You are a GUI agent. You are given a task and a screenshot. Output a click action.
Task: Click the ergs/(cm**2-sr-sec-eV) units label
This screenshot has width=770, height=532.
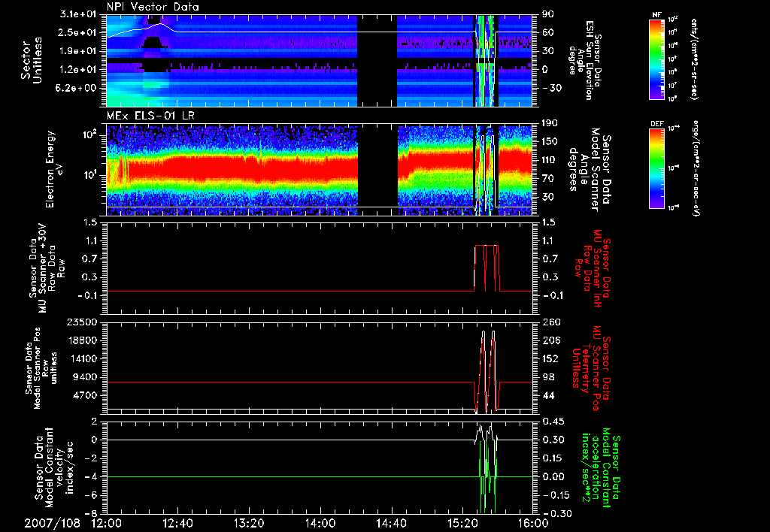click(x=696, y=168)
